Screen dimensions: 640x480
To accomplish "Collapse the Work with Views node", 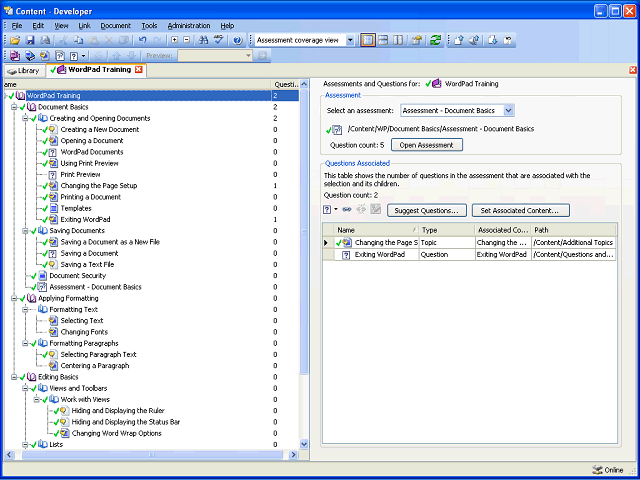I will [x=37, y=400].
